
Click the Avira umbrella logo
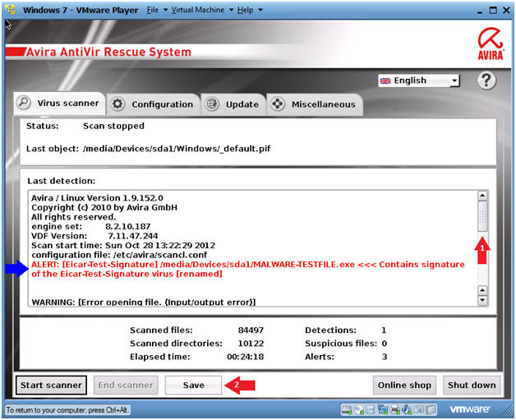click(x=491, y=43)
